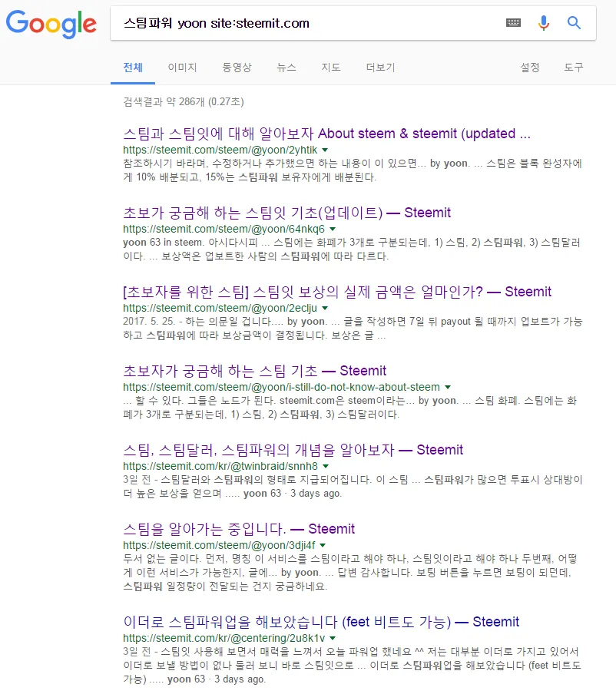Viewport: 616px width, 694px height.
Task: Switch to the 이미지 tab
Action: [x=182, y=68]
